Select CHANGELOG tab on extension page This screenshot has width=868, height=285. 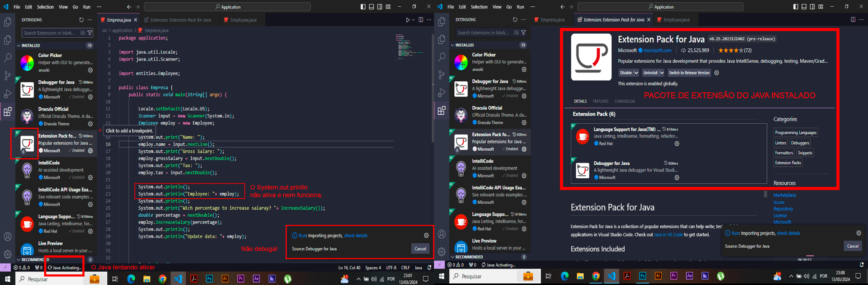click(625, 101)
